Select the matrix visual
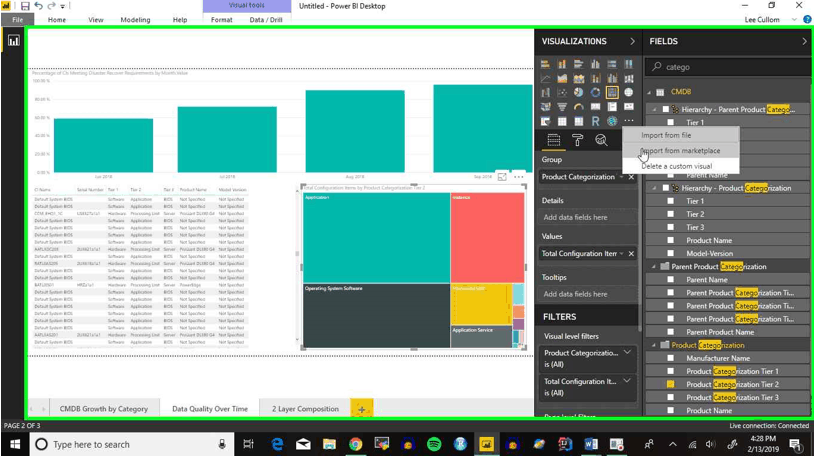816x456 pixels. coord(579,121)
